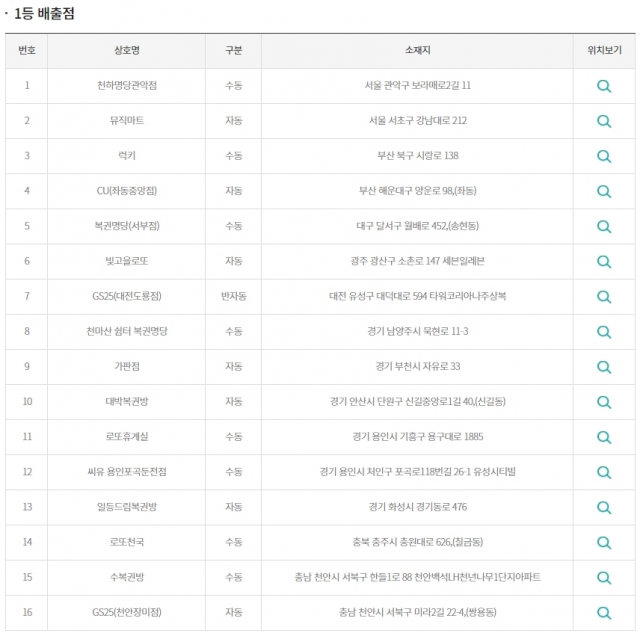The width and height of the screenshot is (640, 636).
Task: View location of 일등드림복권방
Action: point(604,507)
